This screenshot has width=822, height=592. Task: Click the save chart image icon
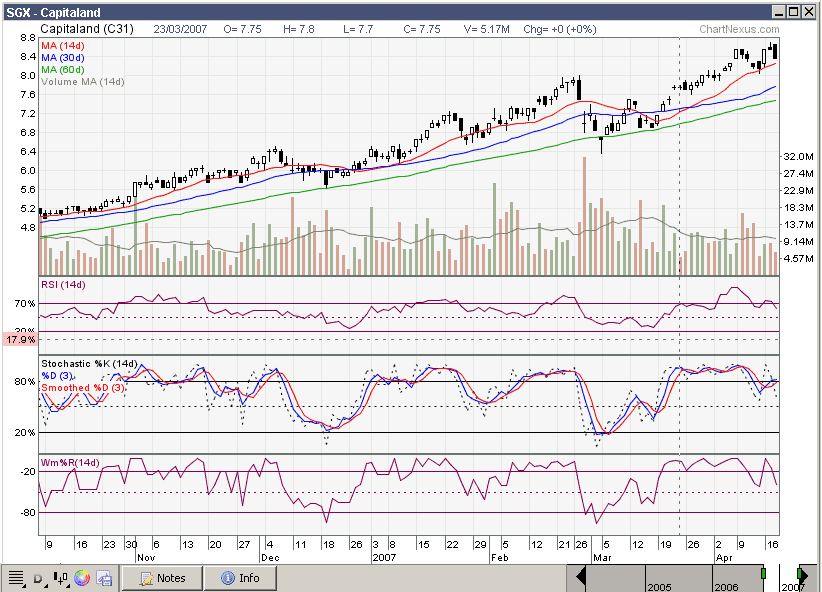[103, 578]
